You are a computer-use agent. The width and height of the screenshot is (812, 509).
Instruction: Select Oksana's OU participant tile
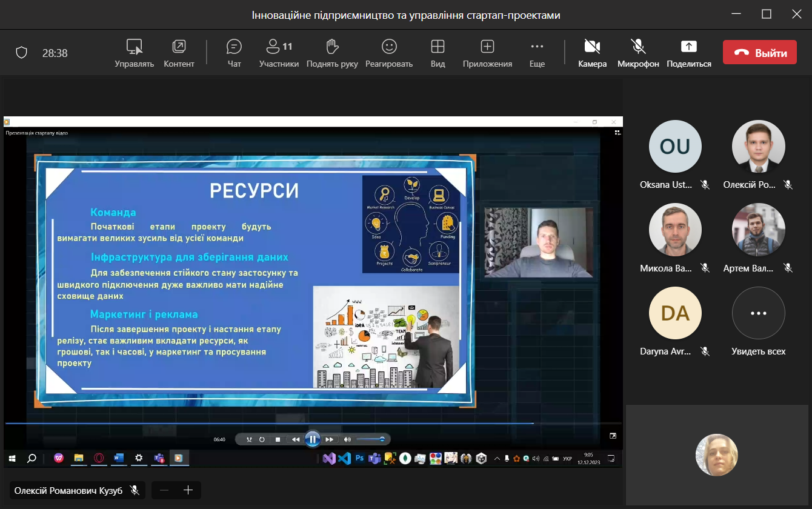coord(675,147)
